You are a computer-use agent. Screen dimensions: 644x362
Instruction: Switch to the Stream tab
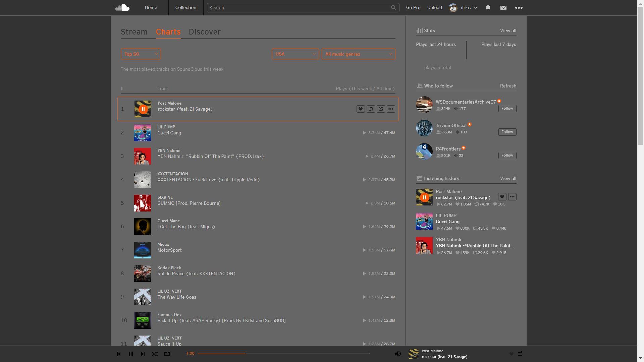point(134,32)
